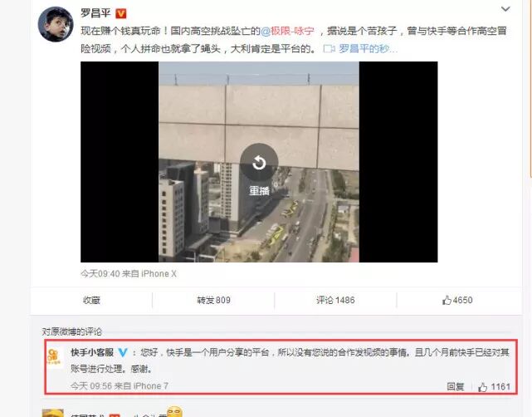Image resolution: width=532 pixels, height=417 pixels.
Task: Click the emoji in the next comment
Action: coord(175,411)
